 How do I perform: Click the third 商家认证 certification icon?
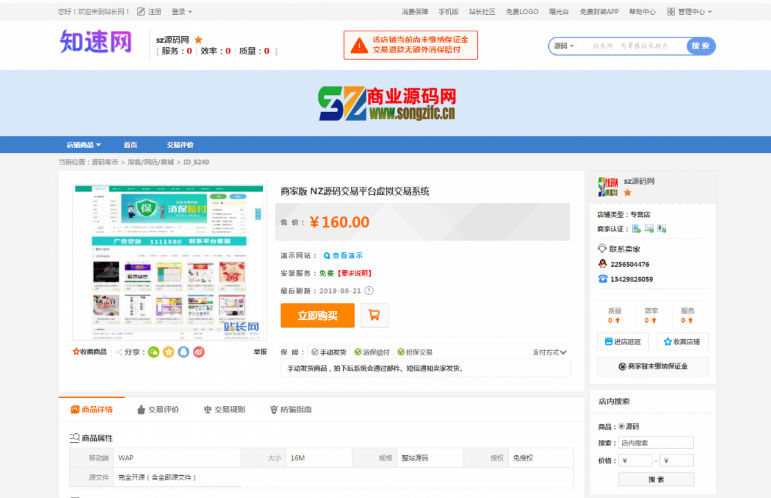tap(662, 229)
